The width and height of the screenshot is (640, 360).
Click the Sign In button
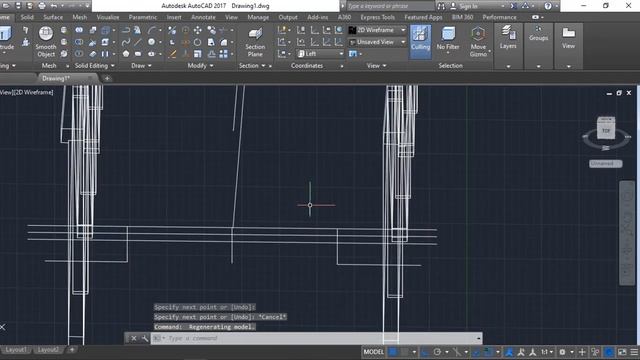pos(468,6)
